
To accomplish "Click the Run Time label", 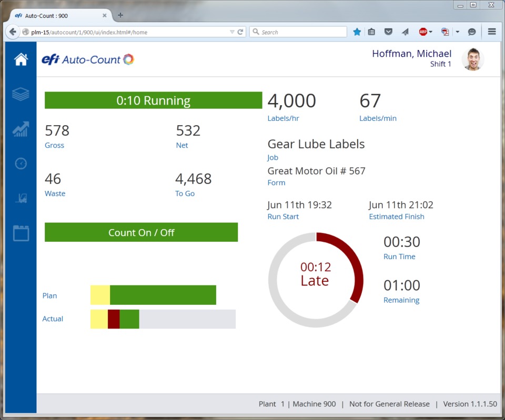I will (x=399, y=257).
